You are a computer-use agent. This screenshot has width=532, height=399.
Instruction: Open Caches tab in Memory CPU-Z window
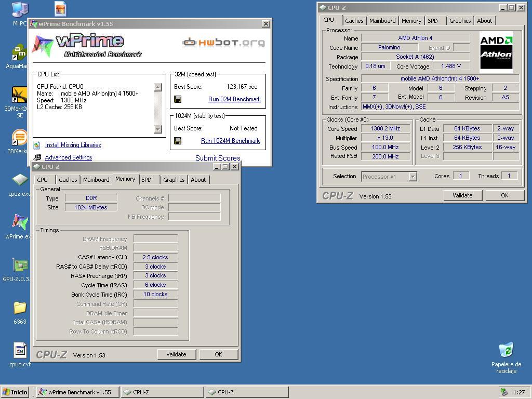point(68,180)
